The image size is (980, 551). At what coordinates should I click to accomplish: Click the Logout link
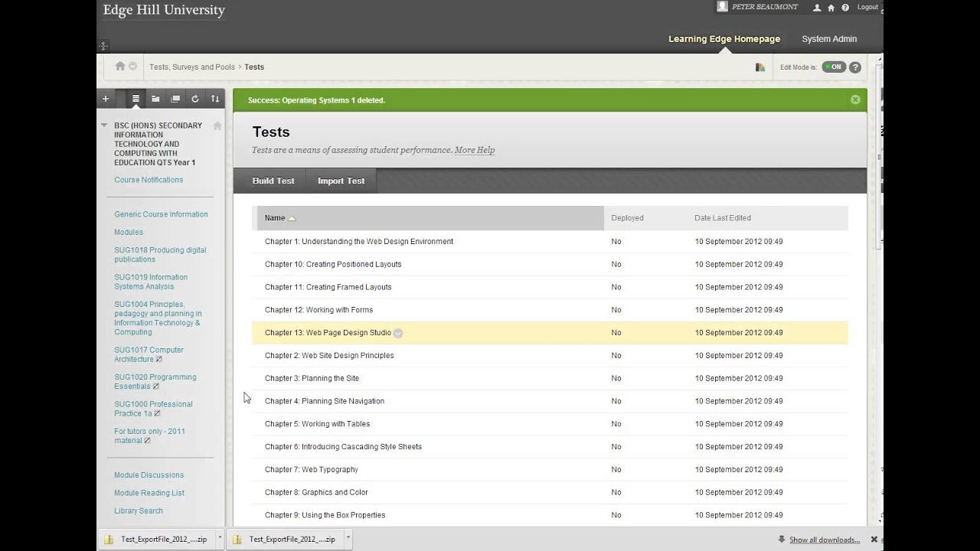point(867,7)
